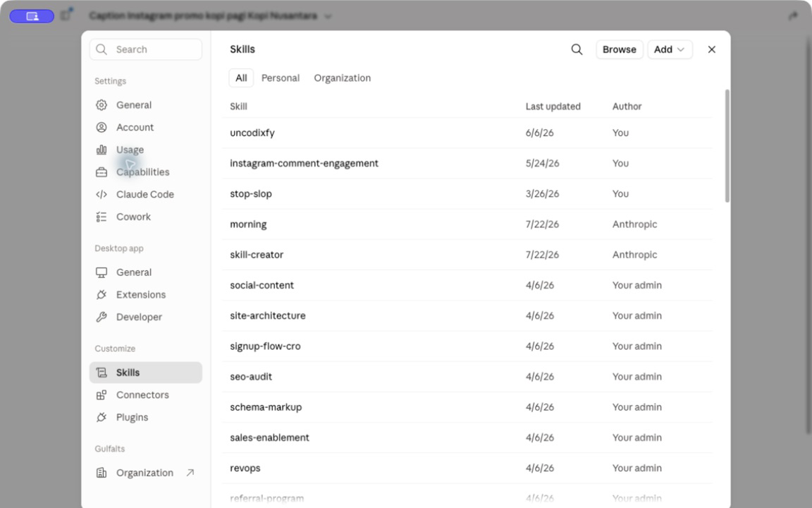Open the morning skill

click(x=467, y=224)
